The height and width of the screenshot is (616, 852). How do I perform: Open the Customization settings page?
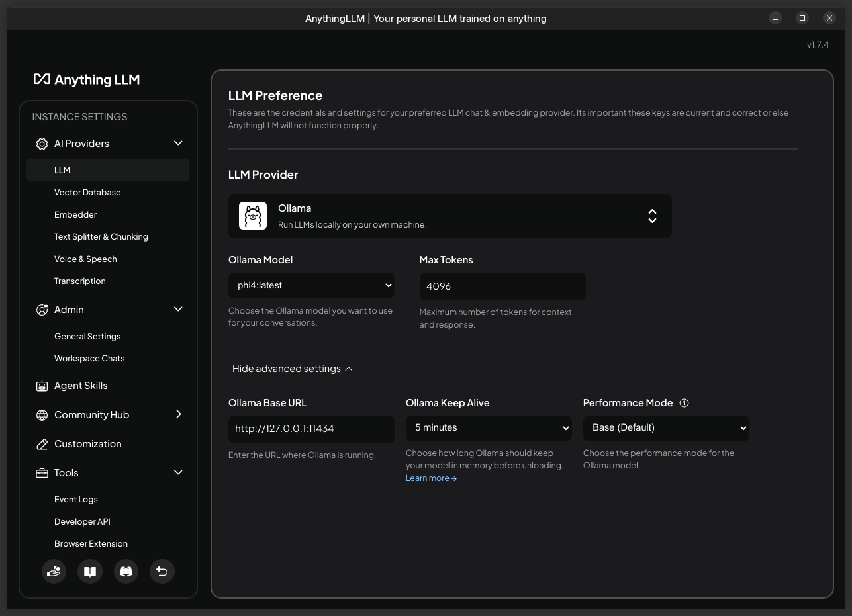[87, 444]
